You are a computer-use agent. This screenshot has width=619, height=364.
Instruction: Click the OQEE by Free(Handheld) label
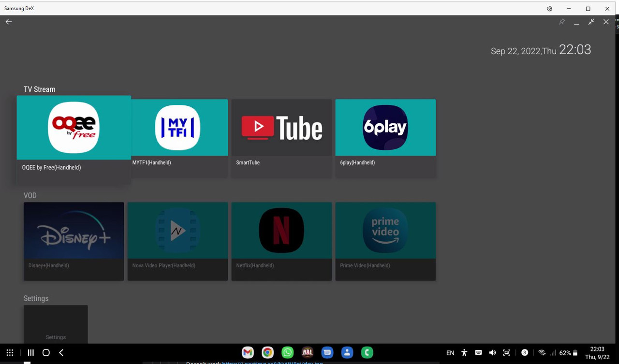52,167
